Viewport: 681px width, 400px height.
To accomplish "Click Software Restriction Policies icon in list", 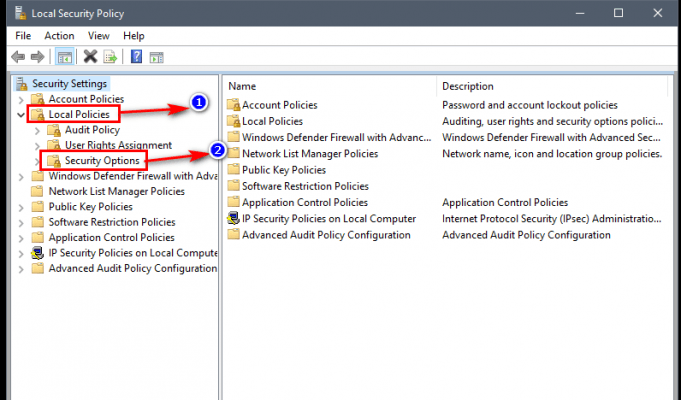I will point(234,186).
